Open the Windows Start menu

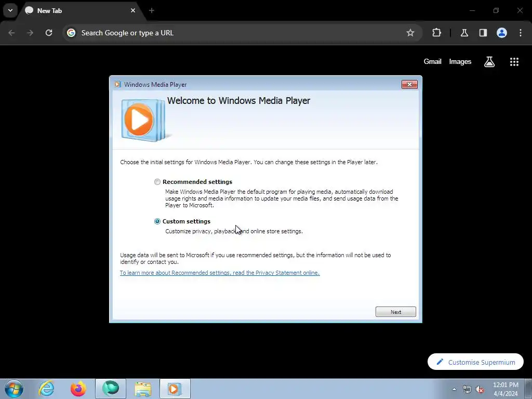pos(14,389)
